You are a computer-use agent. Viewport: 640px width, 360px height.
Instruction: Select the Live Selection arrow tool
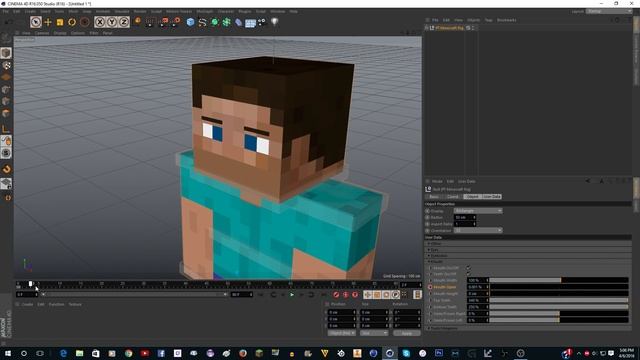click(36, 22)
